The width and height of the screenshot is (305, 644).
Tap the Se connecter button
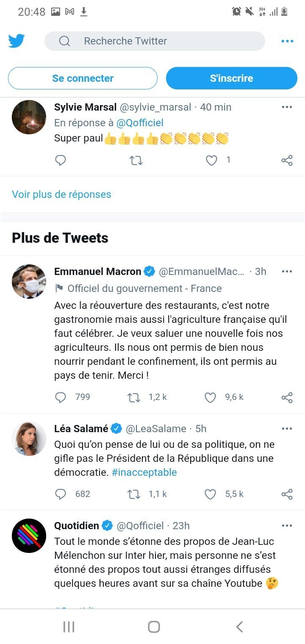[83, 78]
